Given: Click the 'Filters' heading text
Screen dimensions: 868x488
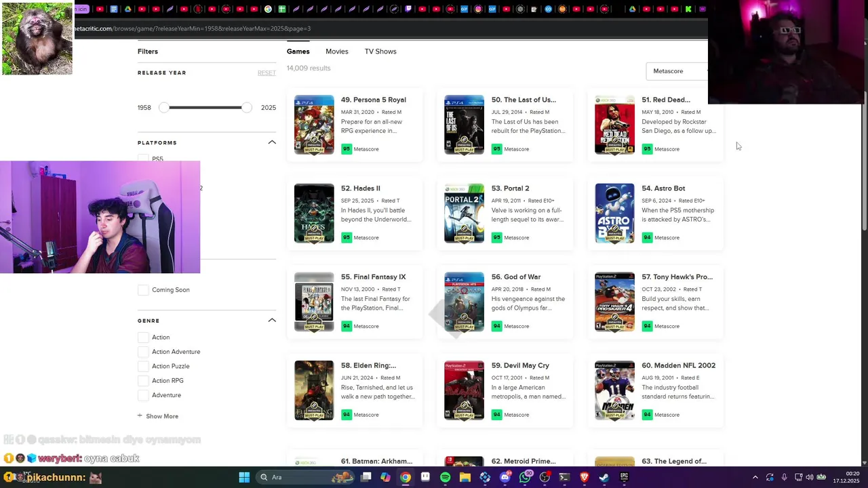Looking at the screenshot, I should point(148,52).
